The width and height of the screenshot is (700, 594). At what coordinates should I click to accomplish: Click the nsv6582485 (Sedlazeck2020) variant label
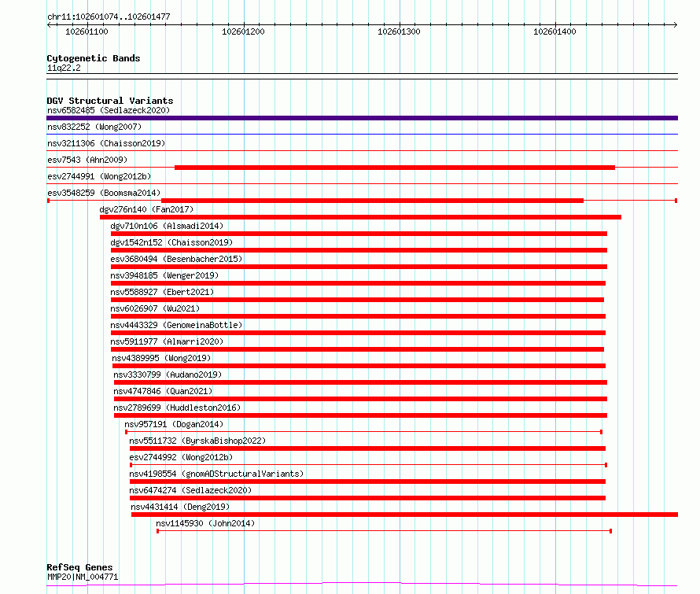(x=109, y=110)
